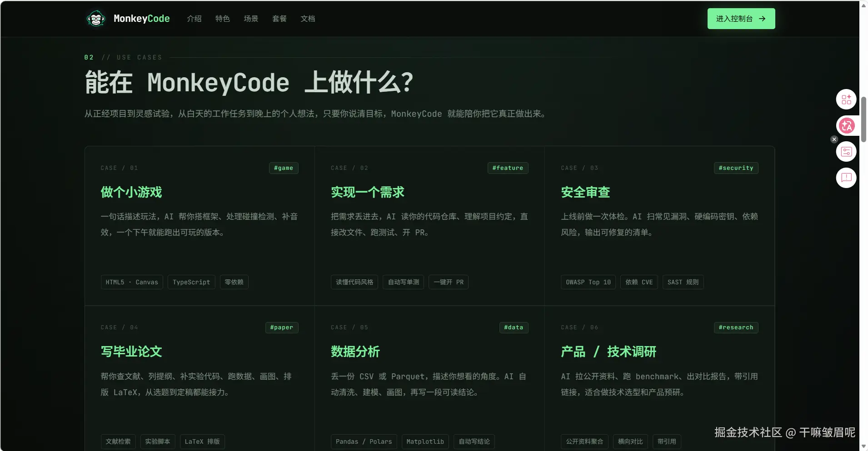The width and height of the screenshot is (868, 451).
Task: Open the 实现一个需求 case card title
Action: [x=368, y=192]
